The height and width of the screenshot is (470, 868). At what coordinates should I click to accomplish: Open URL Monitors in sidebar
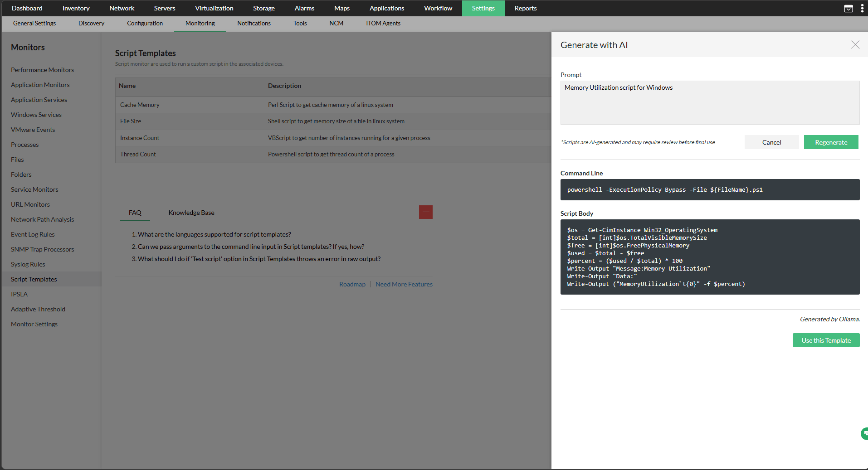pyautogui.click(x=30, y=204)
